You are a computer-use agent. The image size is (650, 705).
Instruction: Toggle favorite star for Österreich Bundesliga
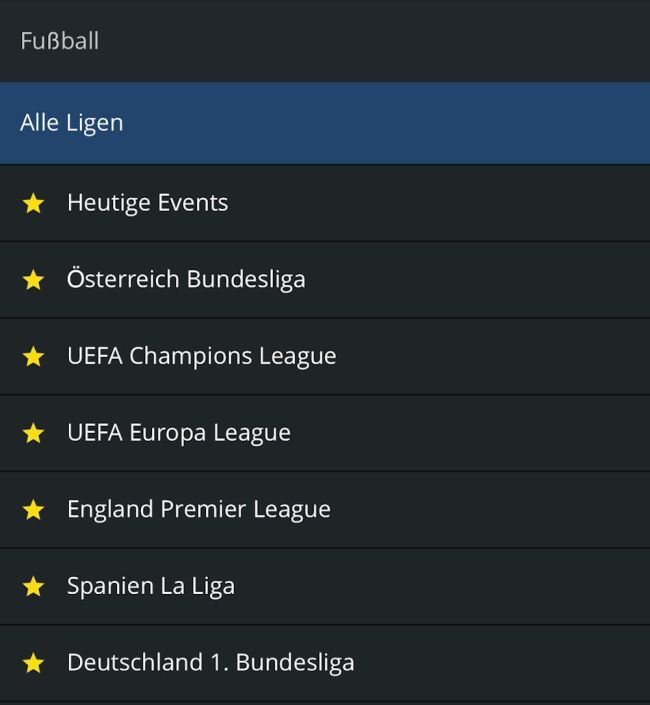pyautogui.click(x=33, y=280)
